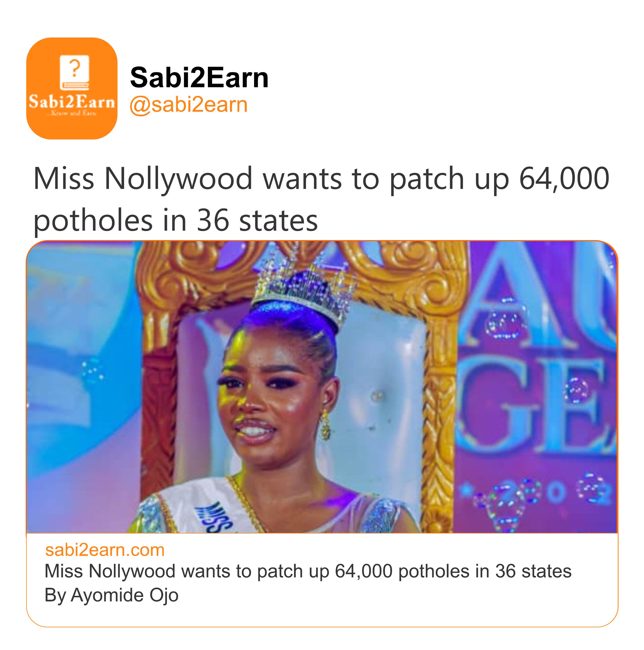Click the gold dangling earring

pos(325,426)
